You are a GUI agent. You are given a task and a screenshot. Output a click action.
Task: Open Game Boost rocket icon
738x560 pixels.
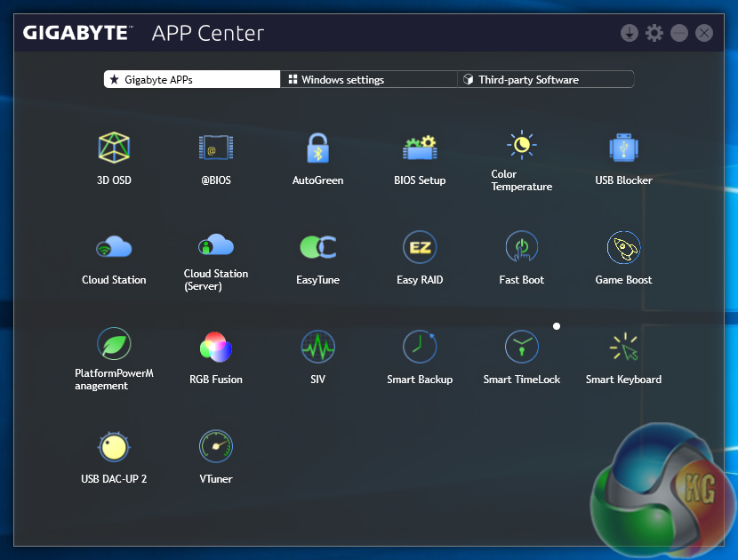point(623,247)
